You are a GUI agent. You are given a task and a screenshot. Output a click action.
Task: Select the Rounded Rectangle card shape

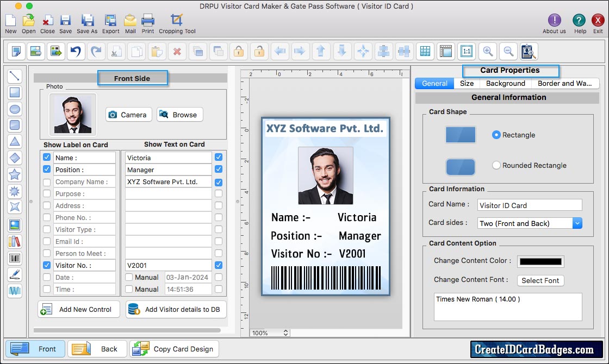click(x=496, y=165)
